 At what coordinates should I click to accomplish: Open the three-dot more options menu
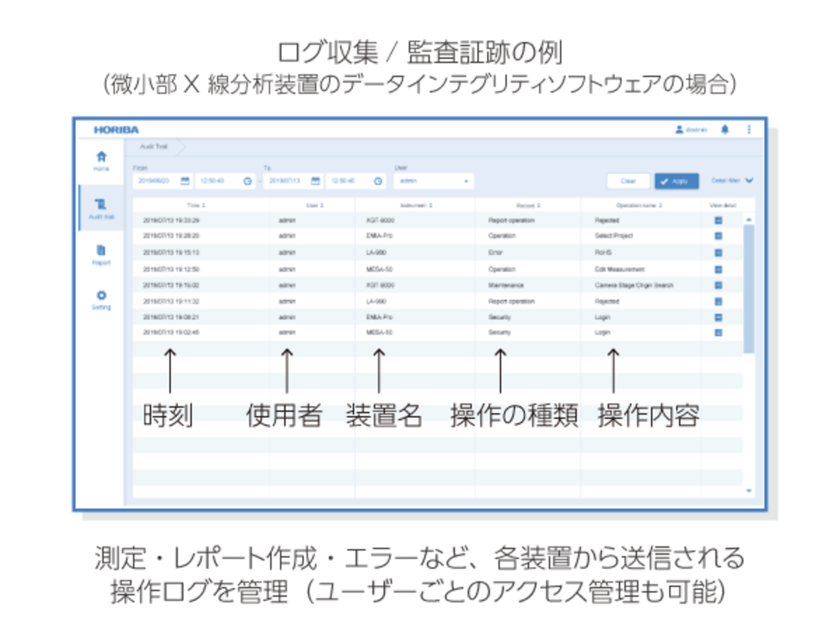click(x=749, y=130)
